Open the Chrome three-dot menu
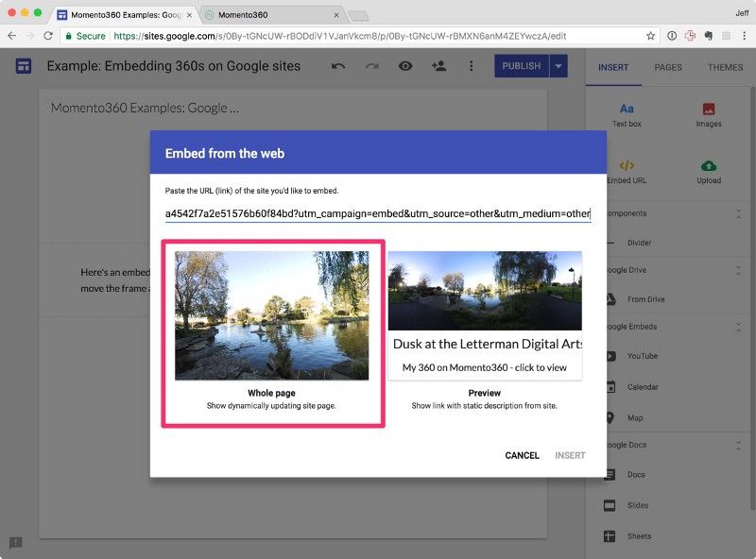The image size is (756, 559). point(744,36)
